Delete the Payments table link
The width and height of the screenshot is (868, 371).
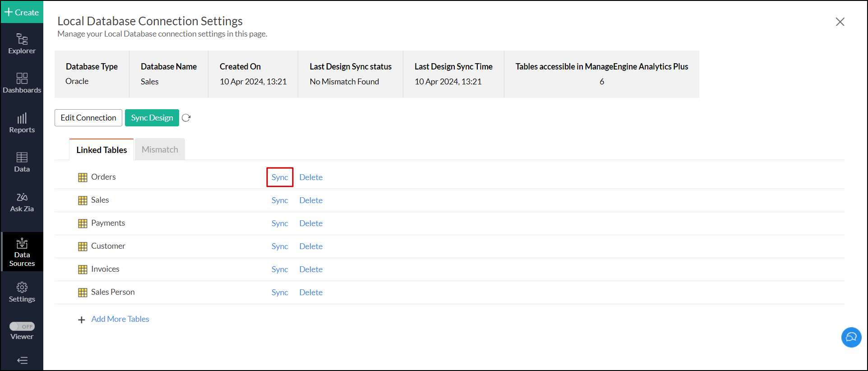311,223
